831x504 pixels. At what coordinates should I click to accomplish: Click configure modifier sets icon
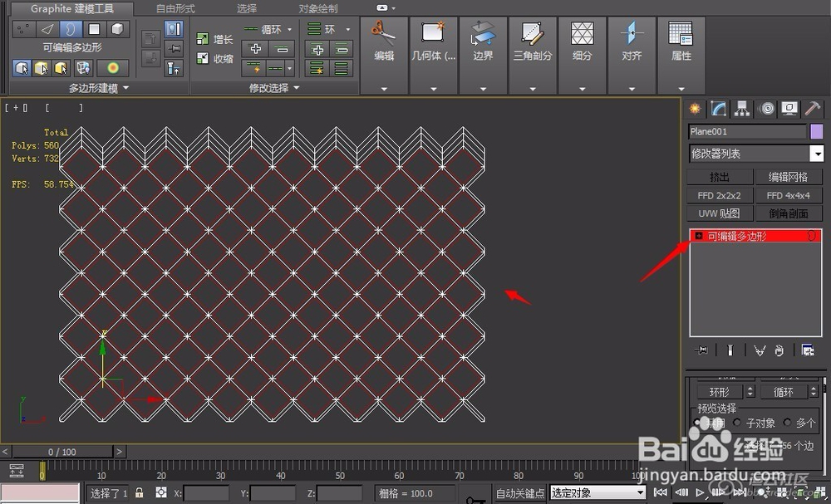(807, 350)
